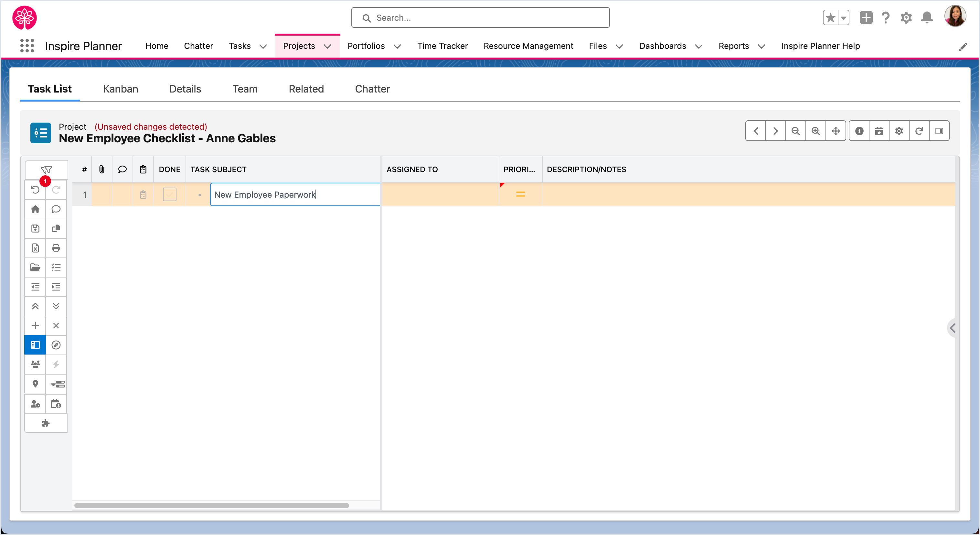Zoom in with the magnifier plus icon
Image resolution: width=980 pixels, height=535 pixels.
pos(816,131)
